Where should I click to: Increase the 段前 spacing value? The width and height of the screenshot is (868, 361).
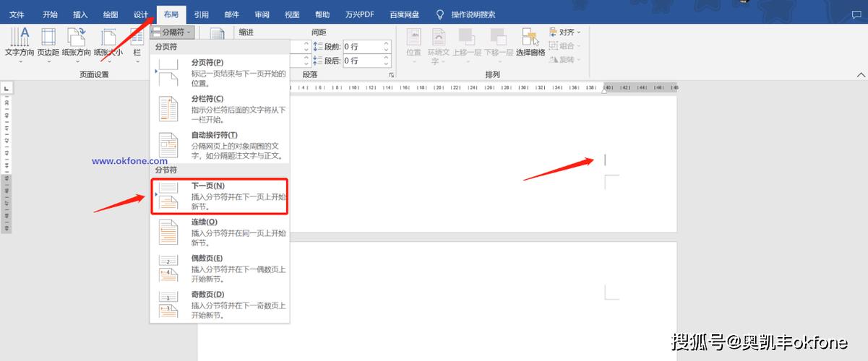(x=387, y=43)
